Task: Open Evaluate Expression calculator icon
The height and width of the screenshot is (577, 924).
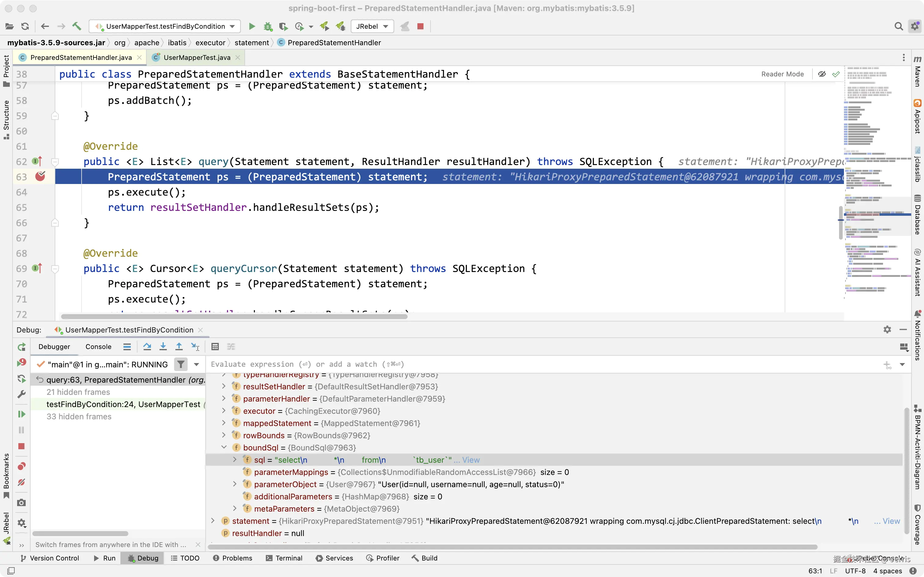Action: 215,347
